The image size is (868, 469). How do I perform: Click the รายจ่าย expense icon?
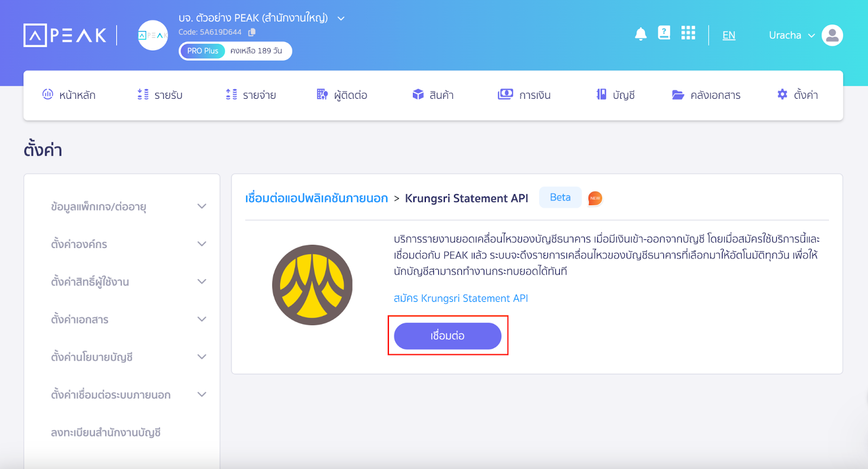pyautogui.click(x=232, y=94)
